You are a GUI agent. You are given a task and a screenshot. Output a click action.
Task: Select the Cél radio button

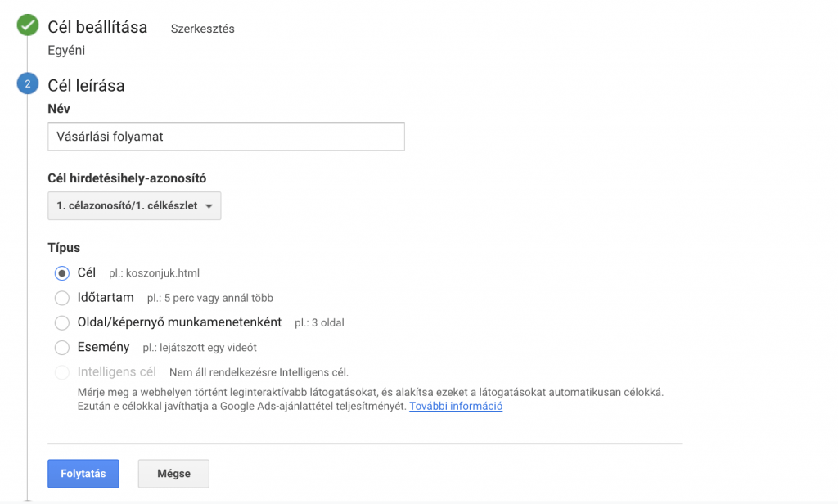coord(62,273)
